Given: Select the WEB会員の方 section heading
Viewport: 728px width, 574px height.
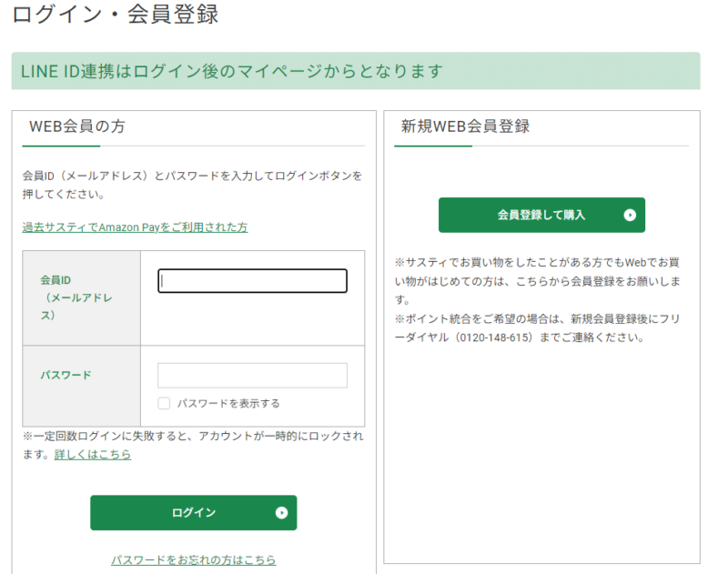Looking at the screenshot, I should 77,126.
